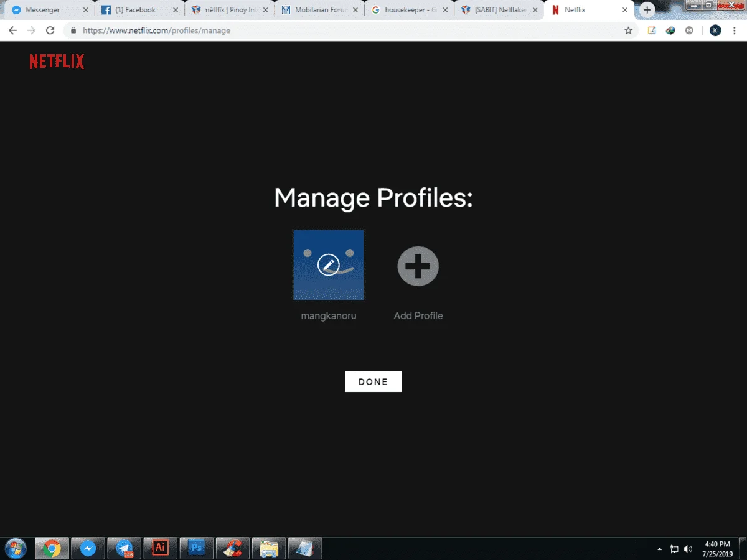The image size is (747, 560).
Task: Open Messenger from the taskbar
Action: pyautogui.click(x=88, y=548)
